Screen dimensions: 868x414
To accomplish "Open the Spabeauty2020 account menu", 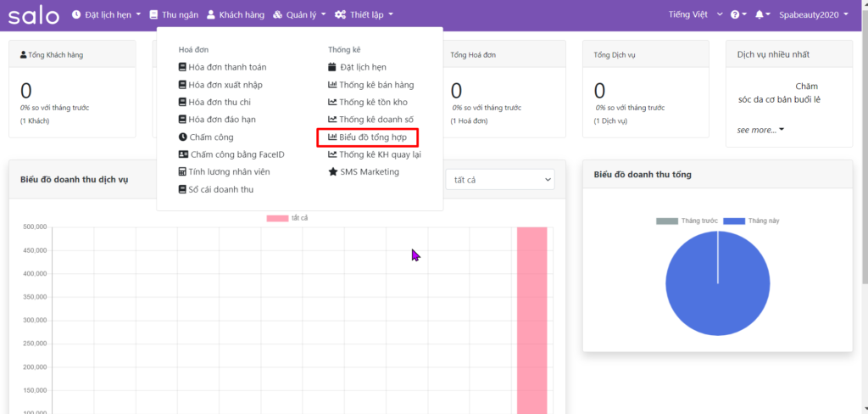I will click(x=813, y=15).
